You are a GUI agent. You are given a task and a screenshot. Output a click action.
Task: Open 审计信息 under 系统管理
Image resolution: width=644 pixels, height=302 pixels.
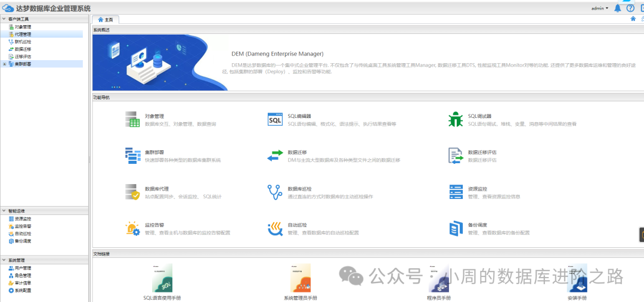click(23, 283)
